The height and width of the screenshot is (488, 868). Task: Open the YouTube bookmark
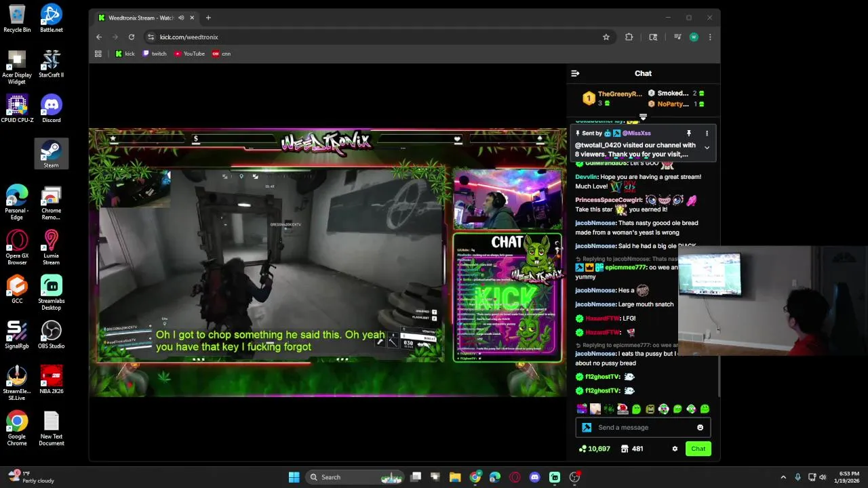[x=189, y=54]
